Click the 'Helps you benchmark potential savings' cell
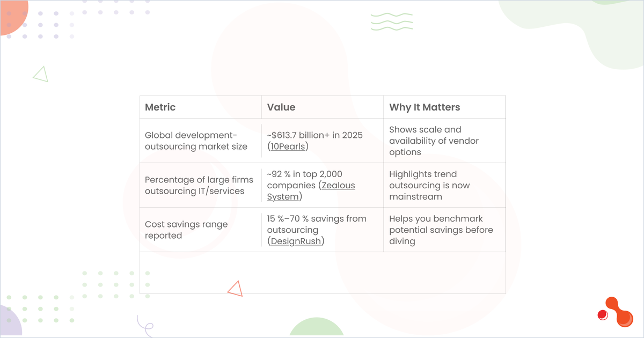 [444, 230]
